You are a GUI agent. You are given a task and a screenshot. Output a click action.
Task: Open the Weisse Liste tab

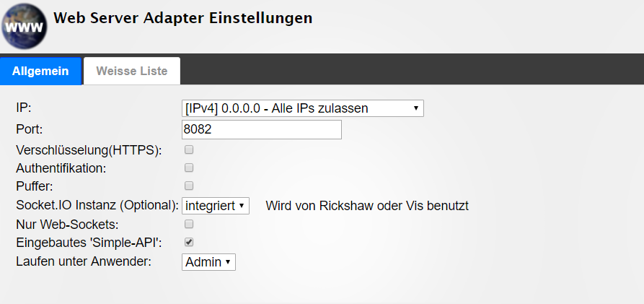[132, 71]
